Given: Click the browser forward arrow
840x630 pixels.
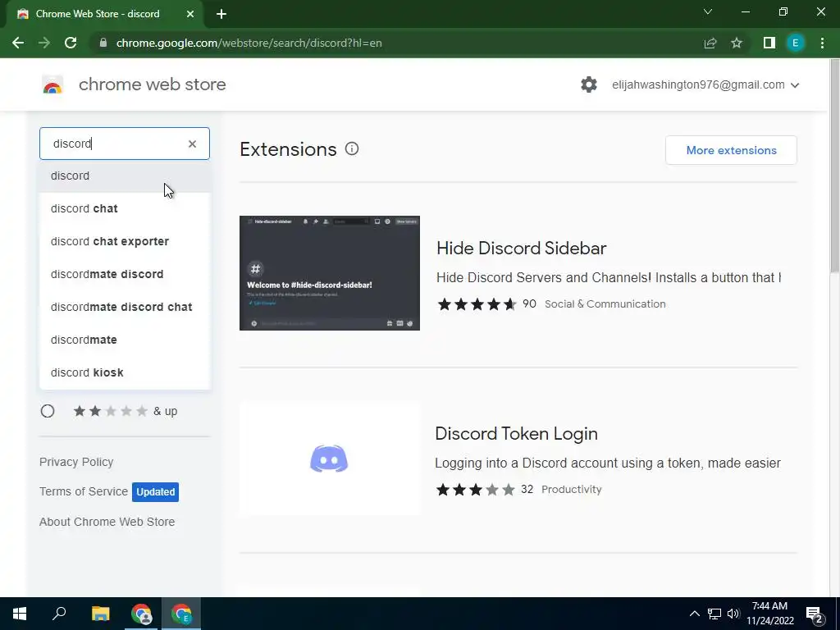Looking at the screenshot, I should (44, 43).
